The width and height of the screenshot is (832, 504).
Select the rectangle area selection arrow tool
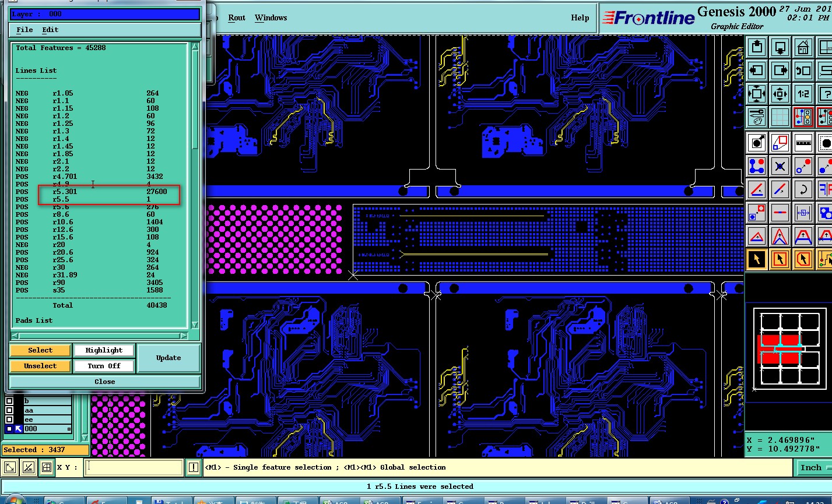[x=780, y=259]
